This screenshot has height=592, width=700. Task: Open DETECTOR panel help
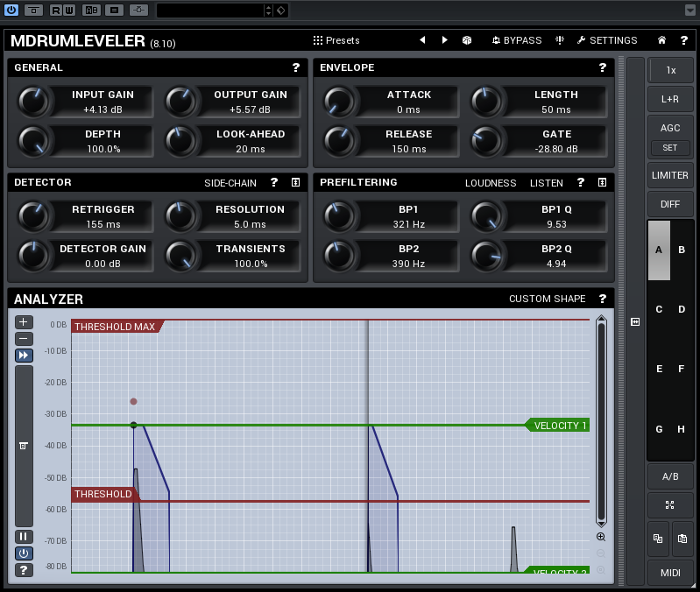[x=274, y=182]
